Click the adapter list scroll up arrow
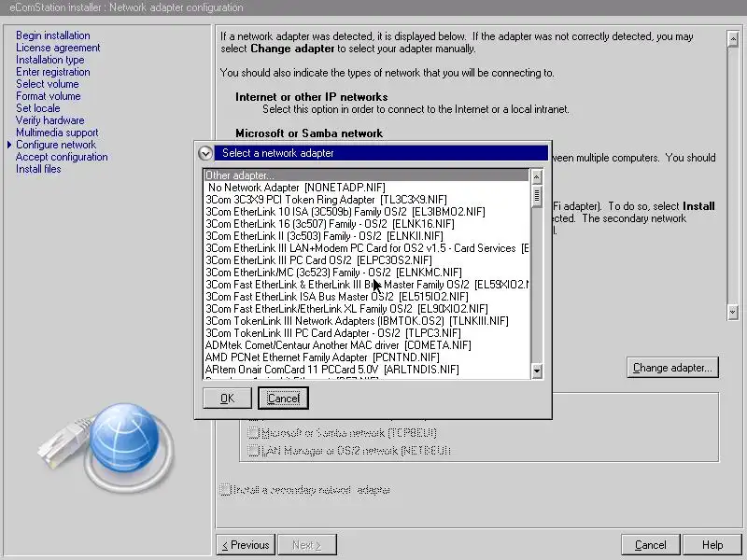The image size is (747, 560). (536, 177)
